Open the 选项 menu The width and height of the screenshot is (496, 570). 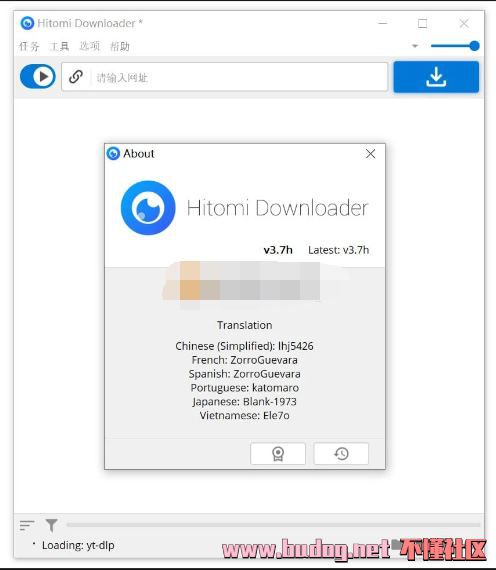point(89,46)
